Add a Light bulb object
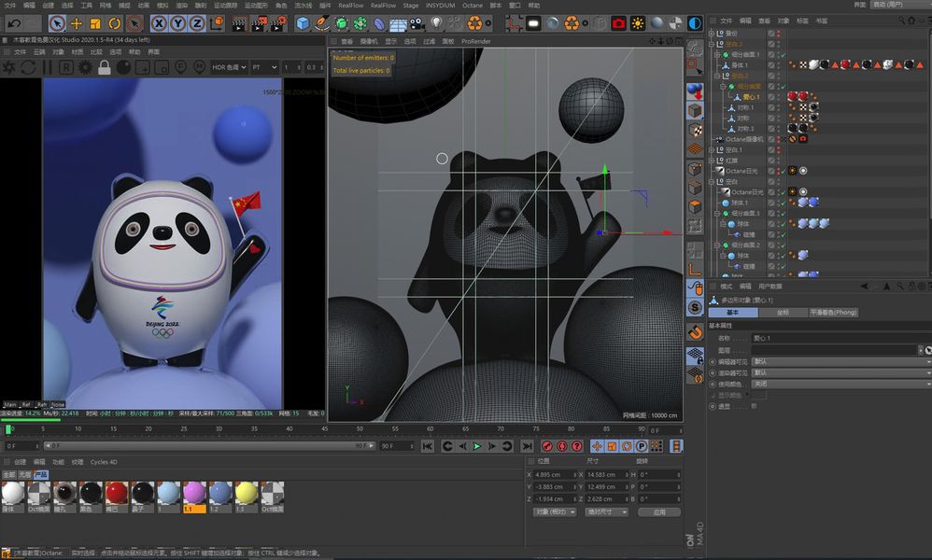Image resolution: width=932 pixels, height=560 pixels. click(x=437, y=23)
